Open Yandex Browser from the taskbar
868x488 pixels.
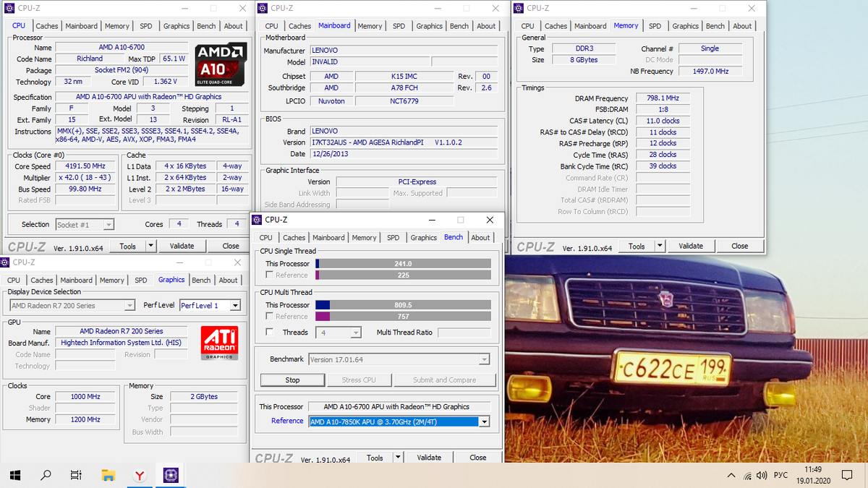tap(139, 475)
